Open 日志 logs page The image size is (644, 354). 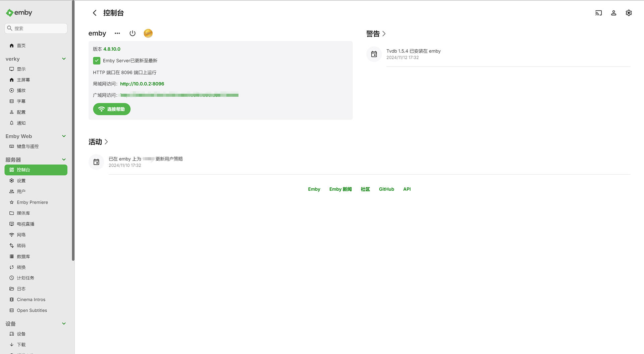36,289
